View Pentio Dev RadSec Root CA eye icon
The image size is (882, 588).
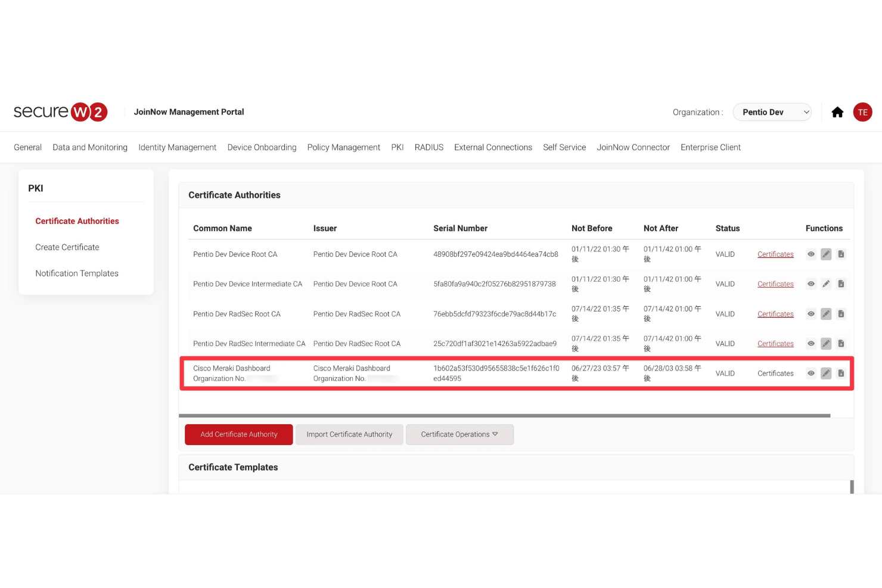pyautogui.click(x=810, y=314)
